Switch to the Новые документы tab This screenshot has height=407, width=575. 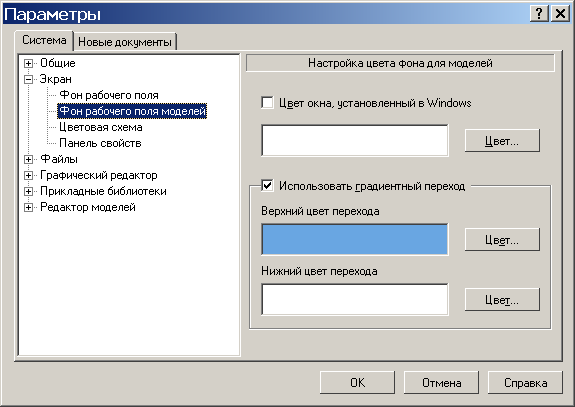pyautogui.click(x=125, y=42)
